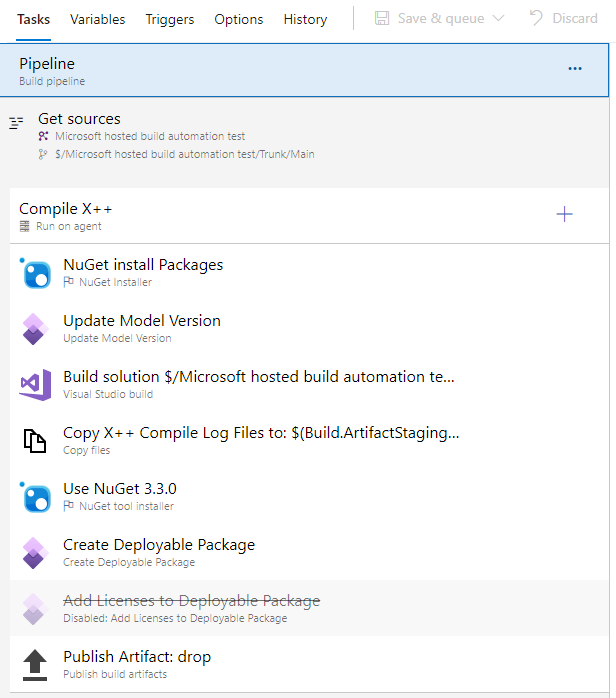Click the floppy disk save icon

click(x=382, y=18)
